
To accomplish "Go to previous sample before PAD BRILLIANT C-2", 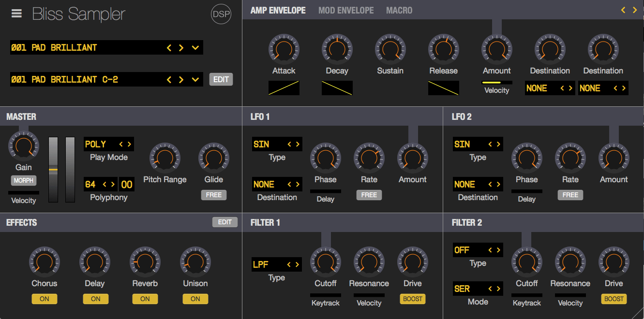I will [169, 79].
